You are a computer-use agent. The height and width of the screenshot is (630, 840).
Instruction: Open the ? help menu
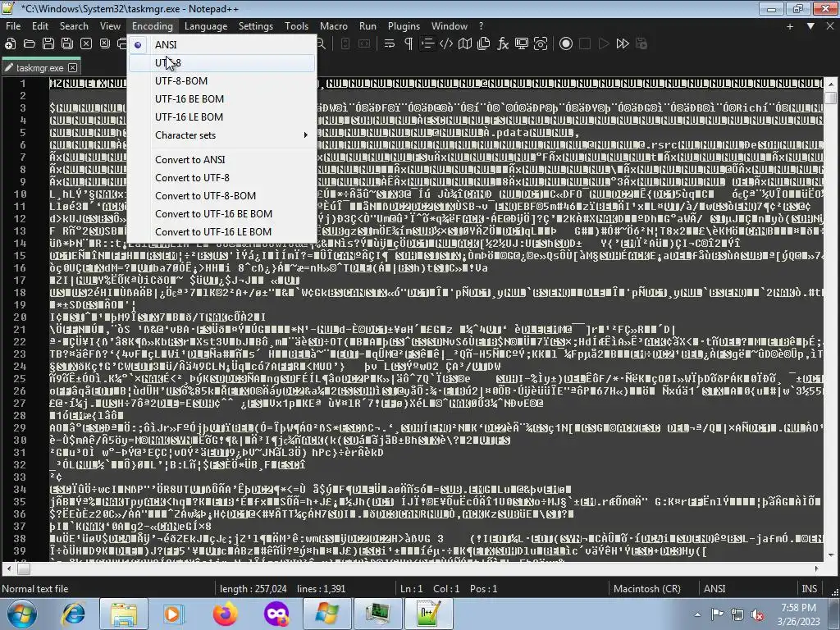click(481, 26)
